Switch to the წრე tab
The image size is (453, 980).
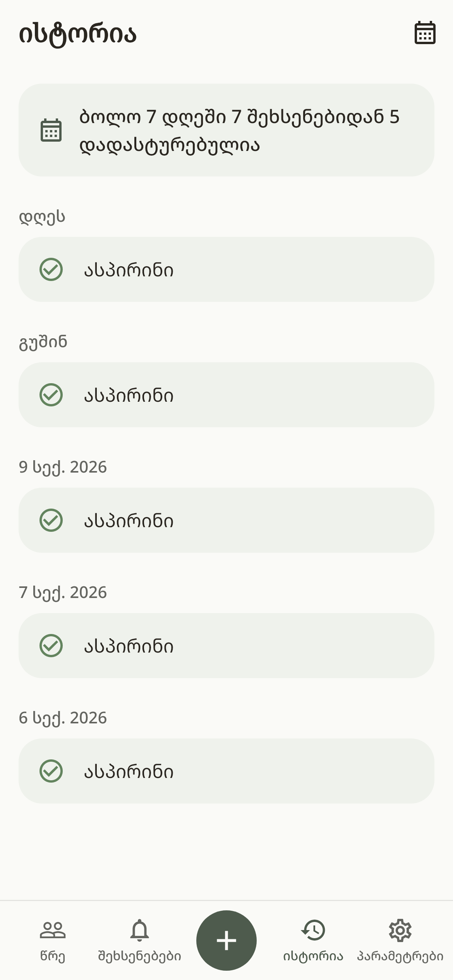[x=53, y=941]
